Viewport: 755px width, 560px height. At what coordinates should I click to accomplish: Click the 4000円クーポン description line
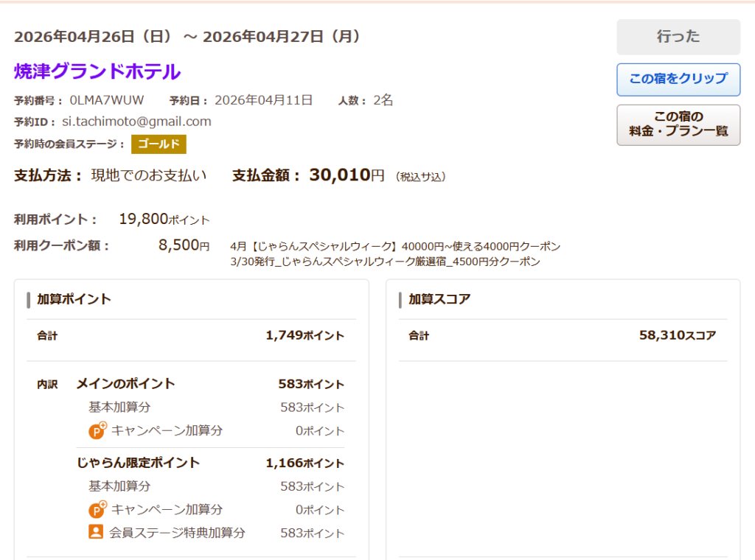click(395, 246)
